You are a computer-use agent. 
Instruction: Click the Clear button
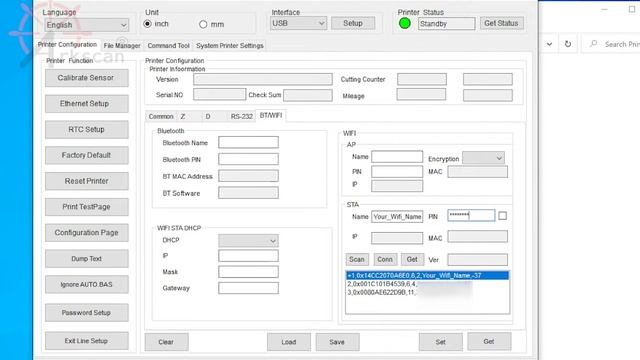coord(166,342)
